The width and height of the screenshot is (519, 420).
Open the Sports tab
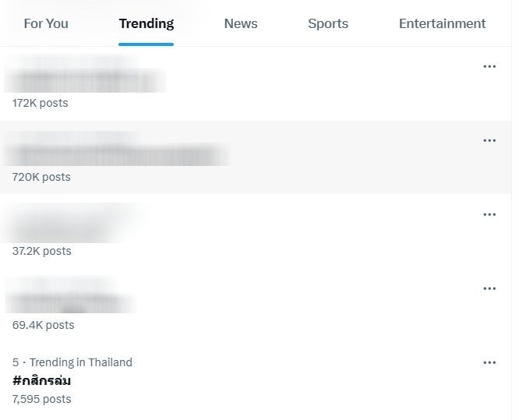[x=328, y=23]
